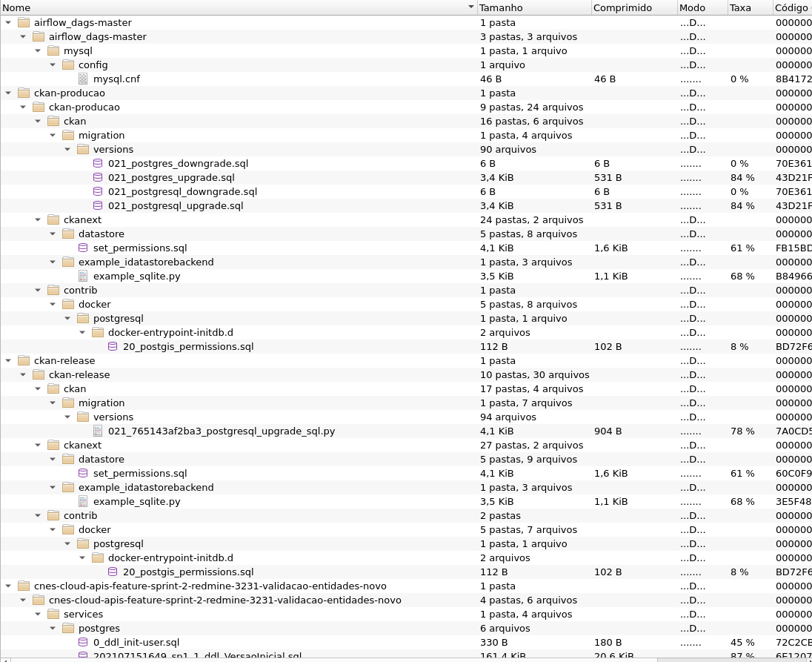812x662 pixels.
Task: Click the migration folder icon with 4 arquivos
Action: coord(68,135)
